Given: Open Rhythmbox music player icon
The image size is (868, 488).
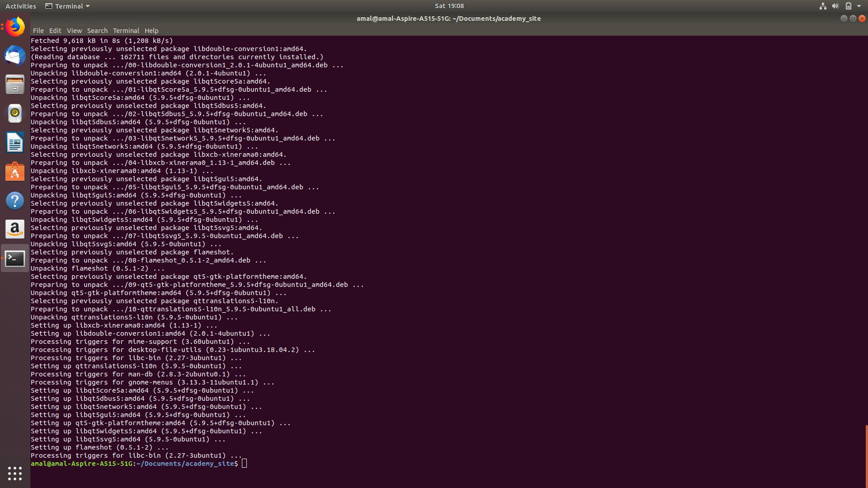Looking at the screenshot, I should tap(15, 113).
